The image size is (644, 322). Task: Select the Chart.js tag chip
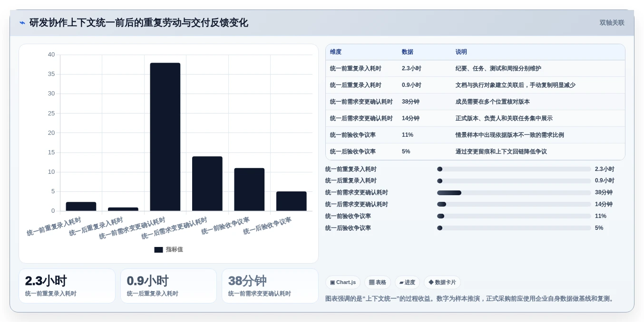pyautogui.click(x=343, y=283)
